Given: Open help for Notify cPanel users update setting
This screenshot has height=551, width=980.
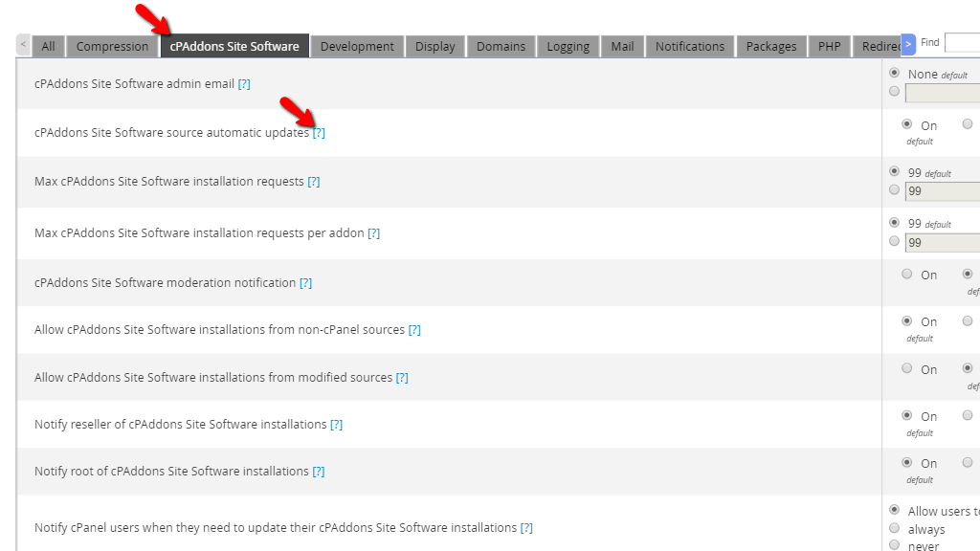Looking at the screenshot, I should pos(526,528).
